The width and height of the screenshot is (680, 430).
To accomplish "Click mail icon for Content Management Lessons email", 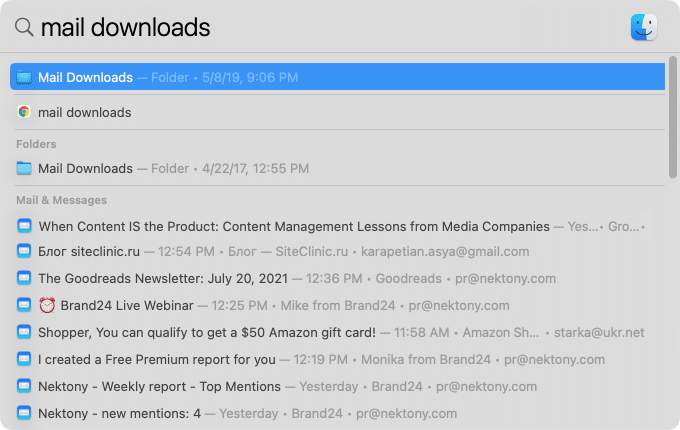I will tap(24, 226).
